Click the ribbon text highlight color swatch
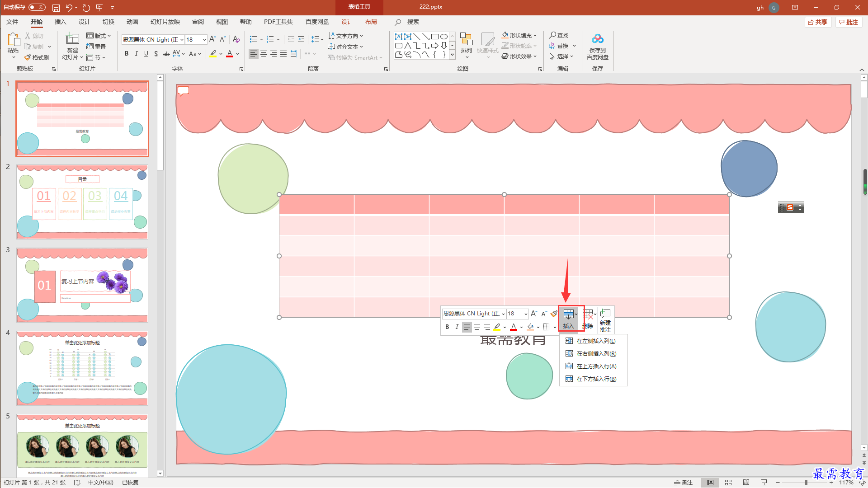Viewport: 868px width, 488px height. [213, 54]
